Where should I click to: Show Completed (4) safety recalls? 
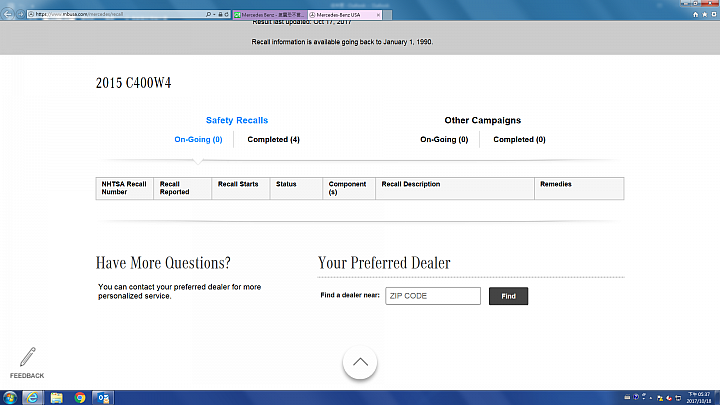(273, 140)
